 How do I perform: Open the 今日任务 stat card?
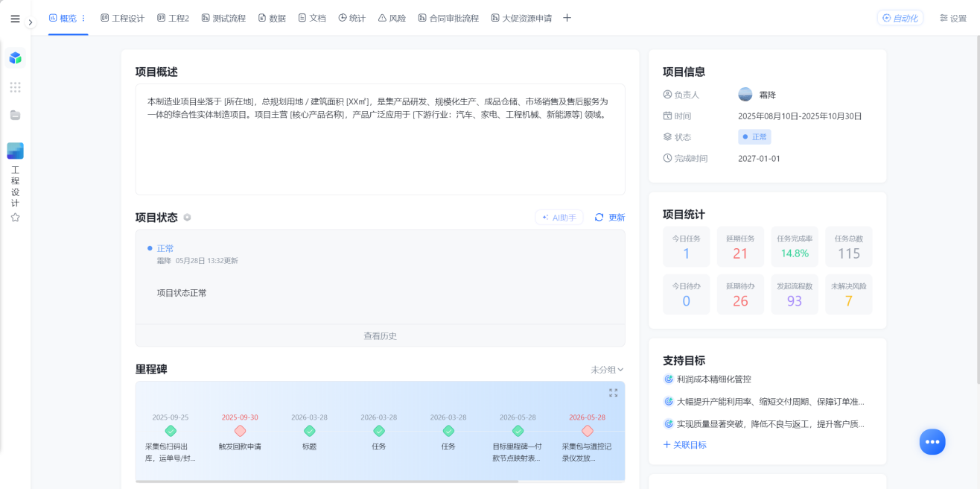click(686, 247)
